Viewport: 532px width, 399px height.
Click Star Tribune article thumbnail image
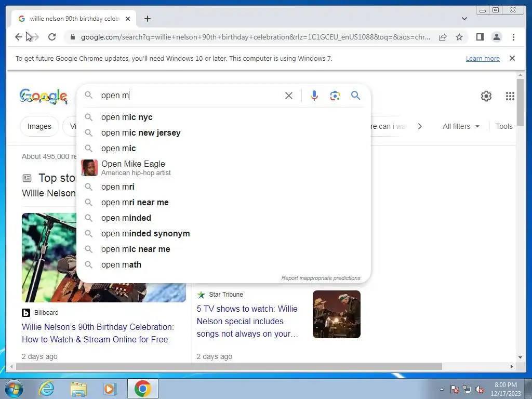pyautogui.click(x=337, y=314)
